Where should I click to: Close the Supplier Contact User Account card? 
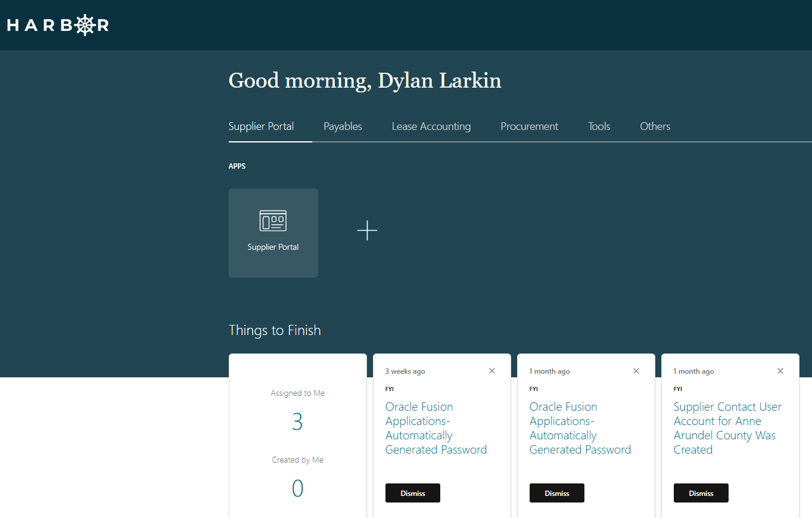780,371
